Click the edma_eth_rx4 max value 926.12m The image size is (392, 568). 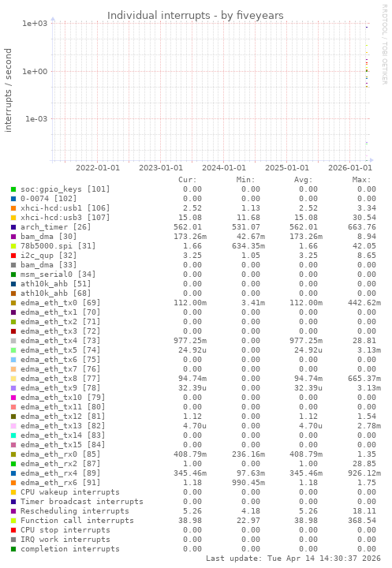click(364, 473)
